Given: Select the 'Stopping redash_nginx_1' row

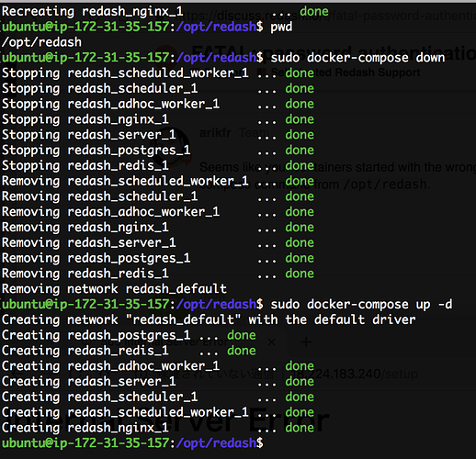Looking at the screenshot, I should (158, 119).
